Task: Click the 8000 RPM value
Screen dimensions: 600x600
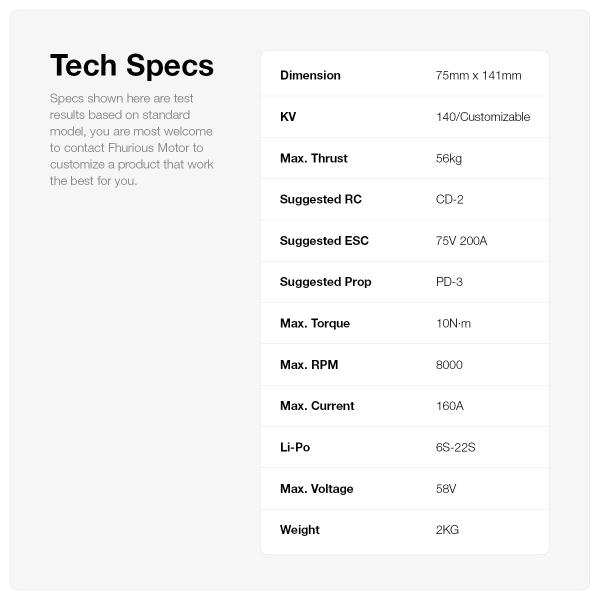Action: (x=449, y=365)
